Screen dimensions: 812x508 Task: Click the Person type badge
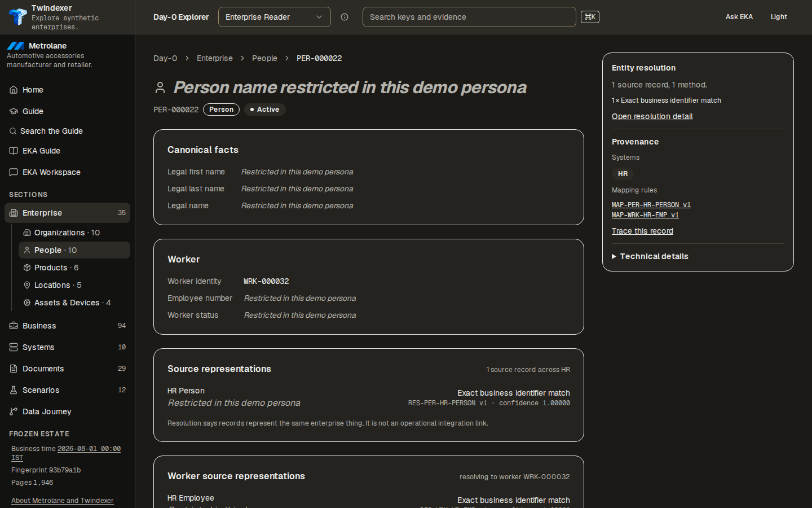pyautogui.click(x=221, y=110)
